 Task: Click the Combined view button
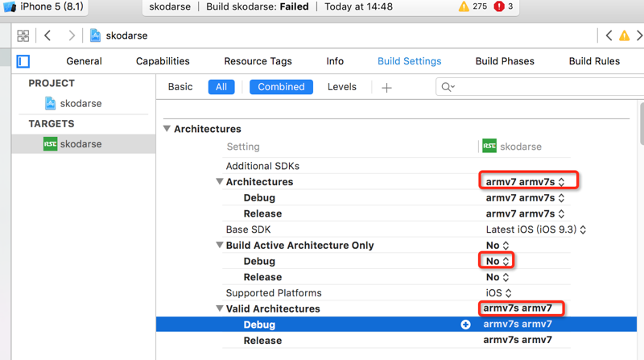(281, 87)
